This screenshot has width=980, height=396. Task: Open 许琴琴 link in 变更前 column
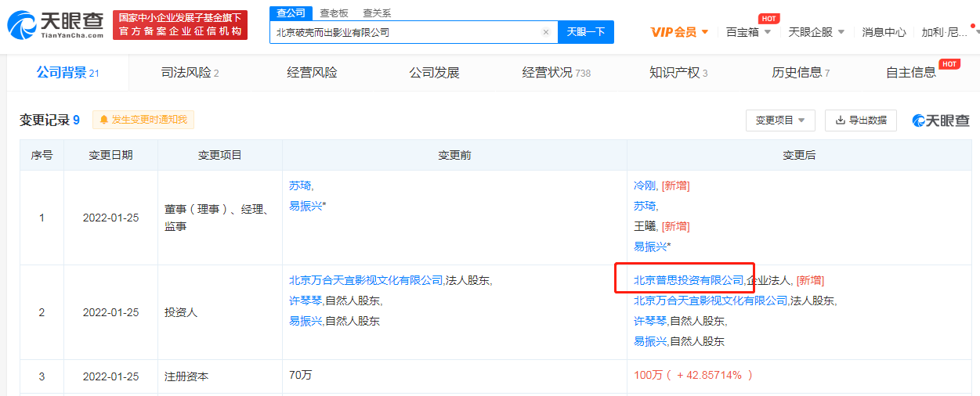tap(306, 301)
